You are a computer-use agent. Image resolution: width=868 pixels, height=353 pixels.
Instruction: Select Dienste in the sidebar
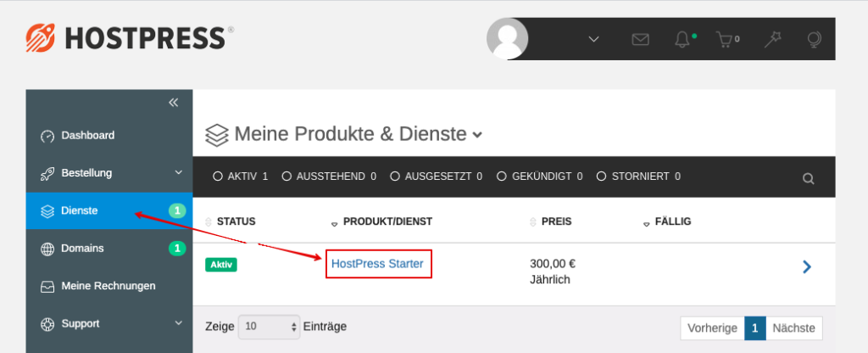109,210
